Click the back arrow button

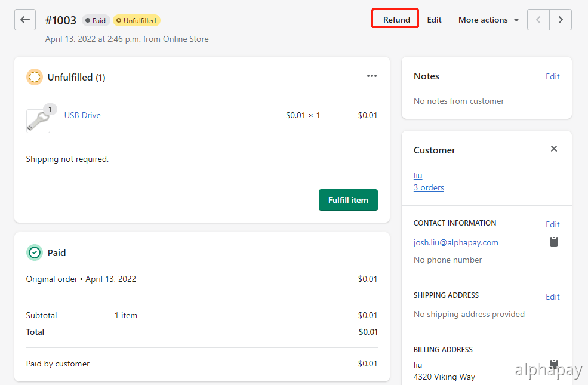pos(25,20)
